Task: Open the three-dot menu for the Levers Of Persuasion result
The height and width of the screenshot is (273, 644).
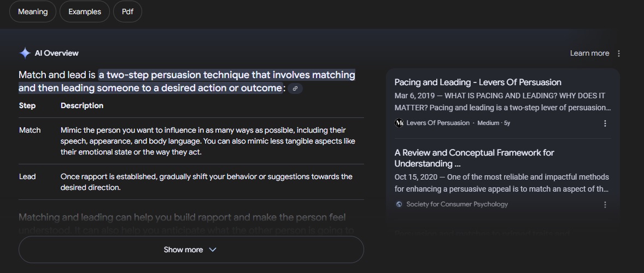Action: (605, 123)
